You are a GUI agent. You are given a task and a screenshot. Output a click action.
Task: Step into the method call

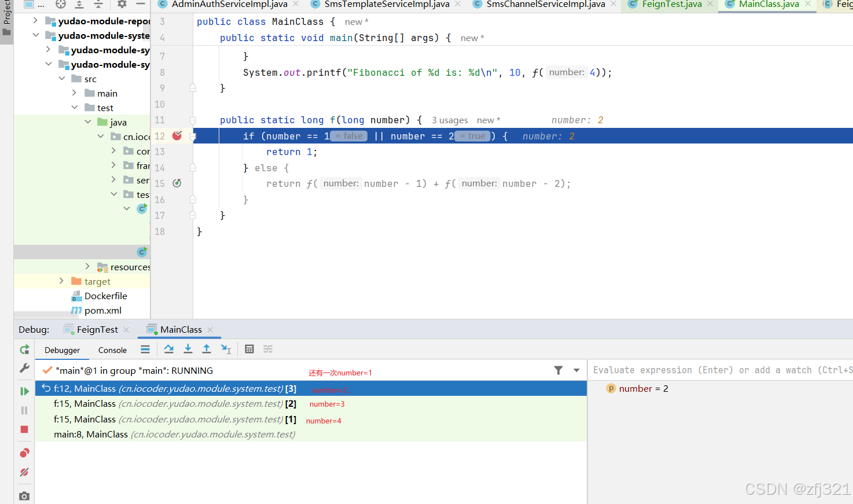click(188, 349)
